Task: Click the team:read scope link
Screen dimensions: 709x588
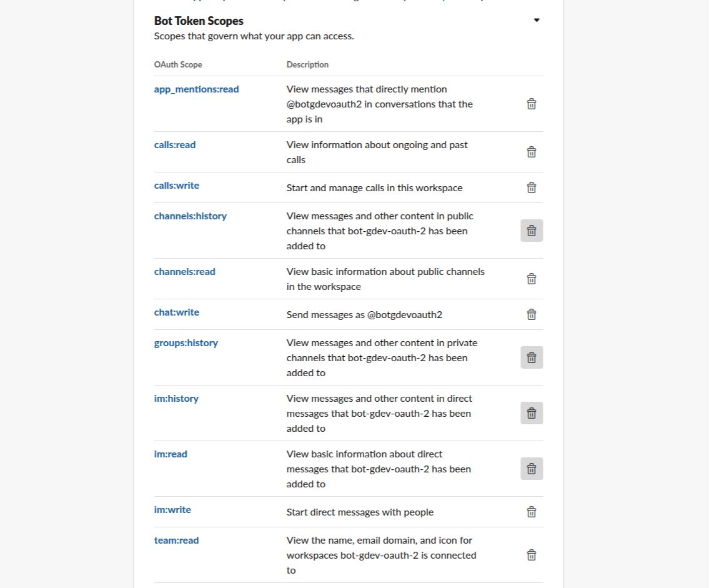Action: coord(176,541)
